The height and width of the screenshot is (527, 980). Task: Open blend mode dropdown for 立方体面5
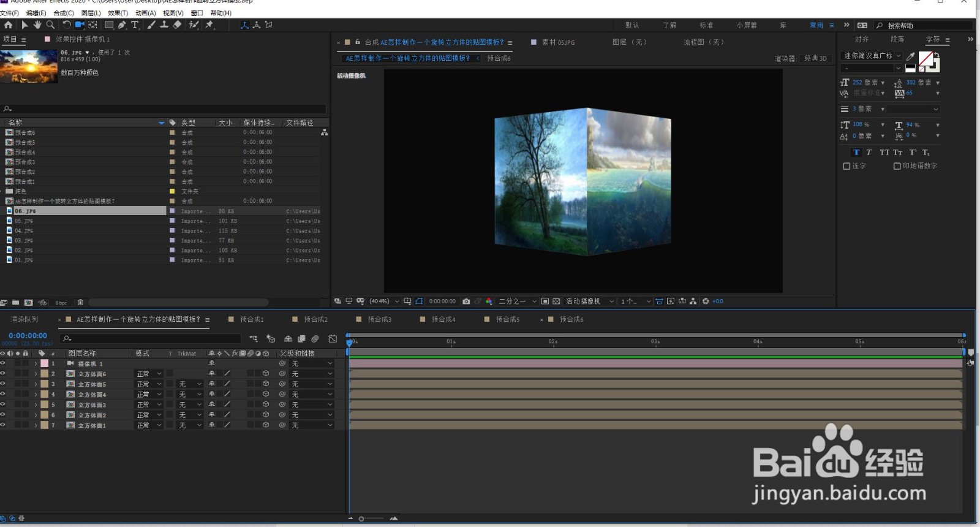tap(149, 384)
